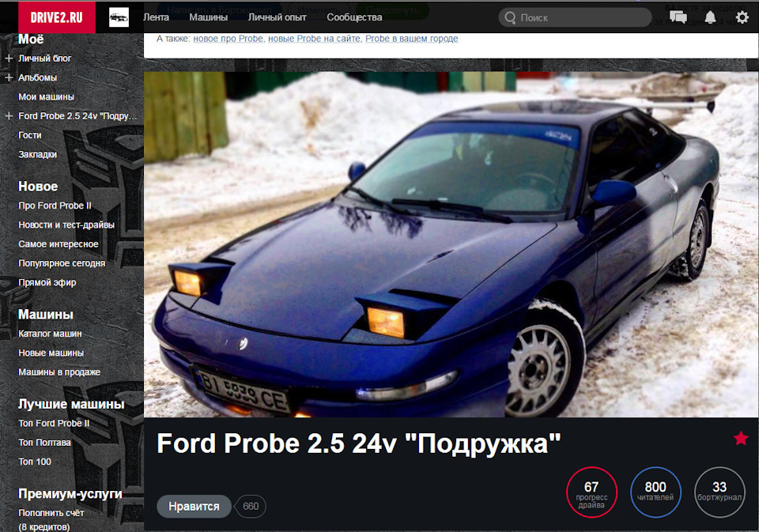Click the red favorite star

741,439
